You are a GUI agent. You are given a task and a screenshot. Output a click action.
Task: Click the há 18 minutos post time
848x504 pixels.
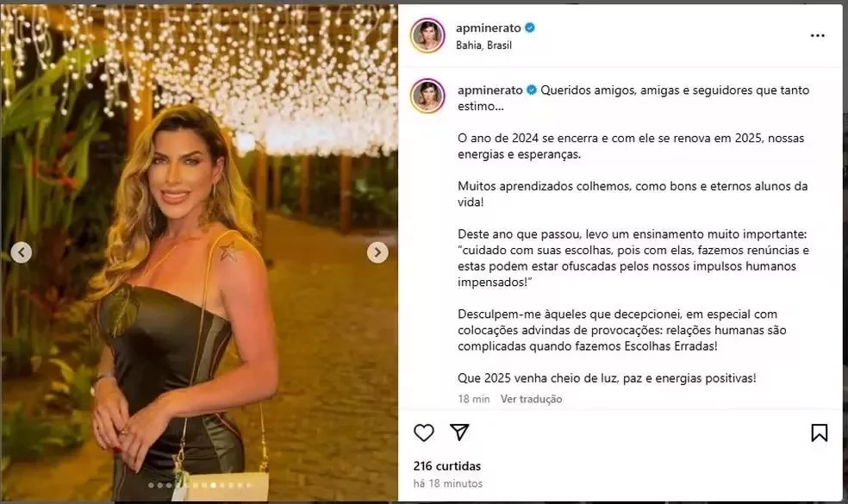pyautogui.click(x=448, y=483)
